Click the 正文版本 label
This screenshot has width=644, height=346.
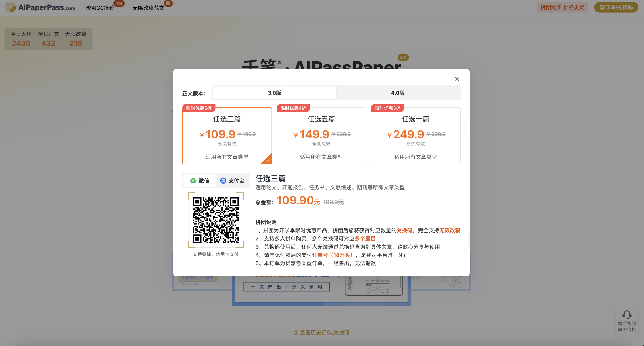[x=194, y=93]
